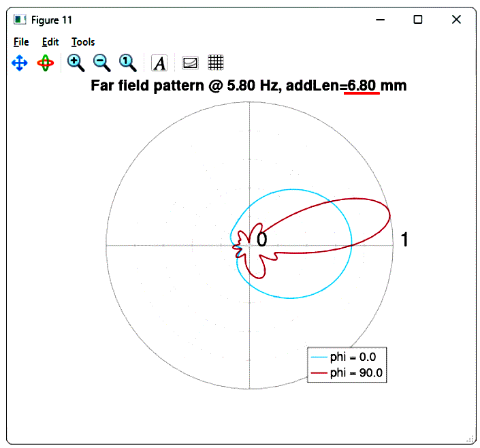Toggle the axes visibility icon
This screenshot has height=448, width=480.
click(190, 63)
